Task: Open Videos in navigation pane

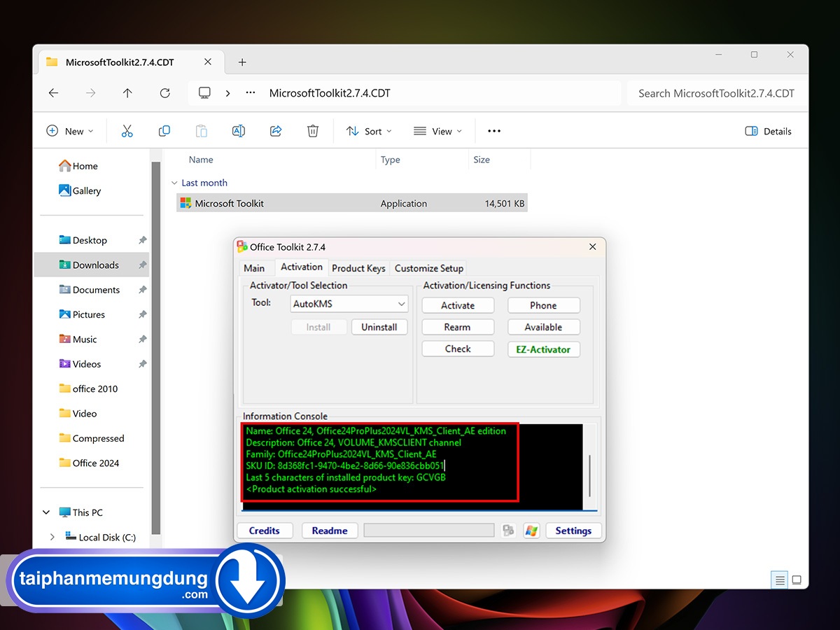Action: 80,364
